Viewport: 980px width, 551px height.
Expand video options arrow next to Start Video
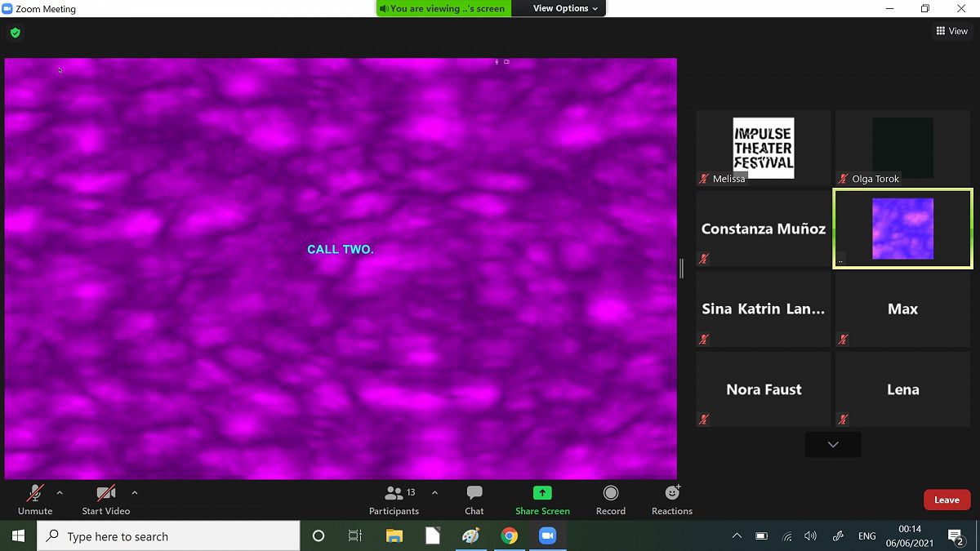coord(135,493)
